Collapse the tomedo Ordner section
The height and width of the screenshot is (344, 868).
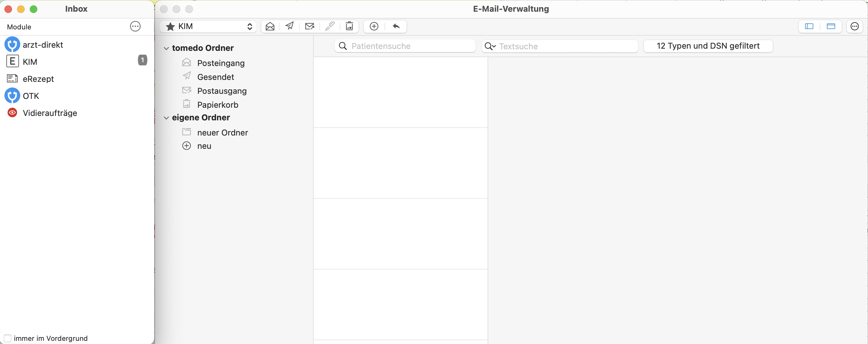click(x=166, y=48)
